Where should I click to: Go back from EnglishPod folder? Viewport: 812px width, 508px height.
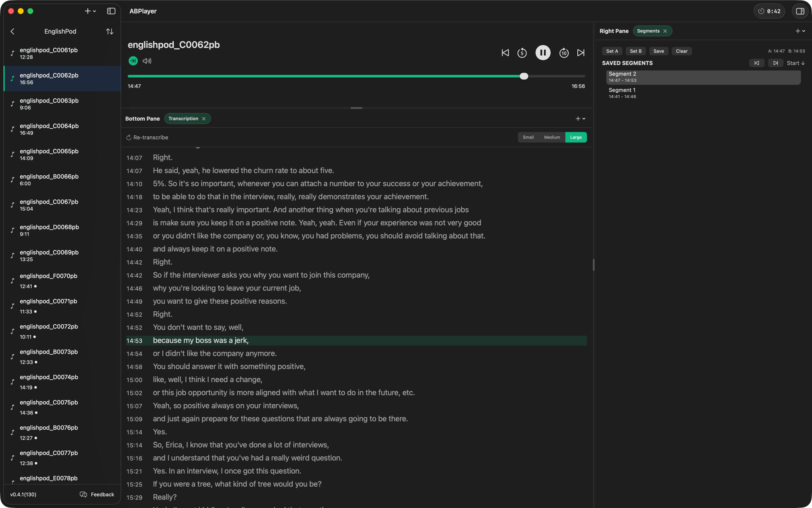click(x=13, y=31)
